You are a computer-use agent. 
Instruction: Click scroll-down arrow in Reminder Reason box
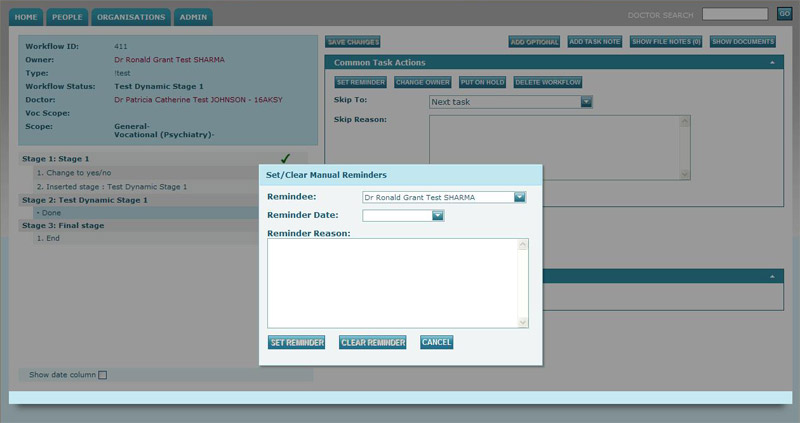point(522,321)
